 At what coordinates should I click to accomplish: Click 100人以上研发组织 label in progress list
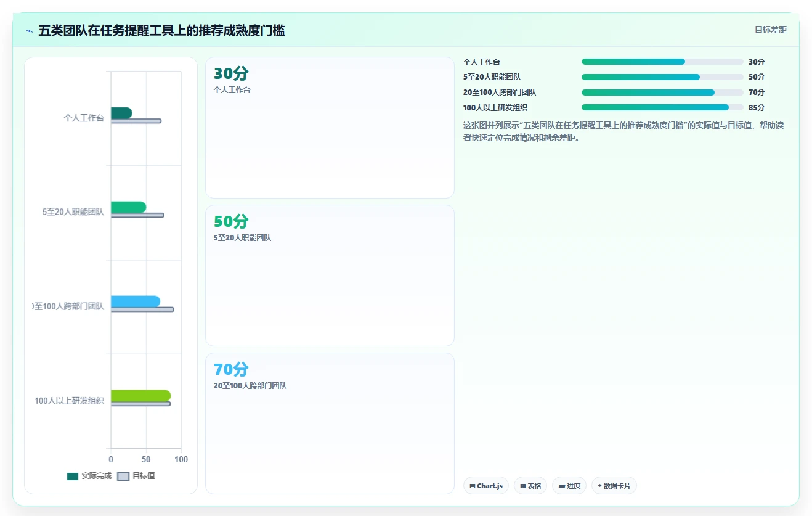point(495,107)
